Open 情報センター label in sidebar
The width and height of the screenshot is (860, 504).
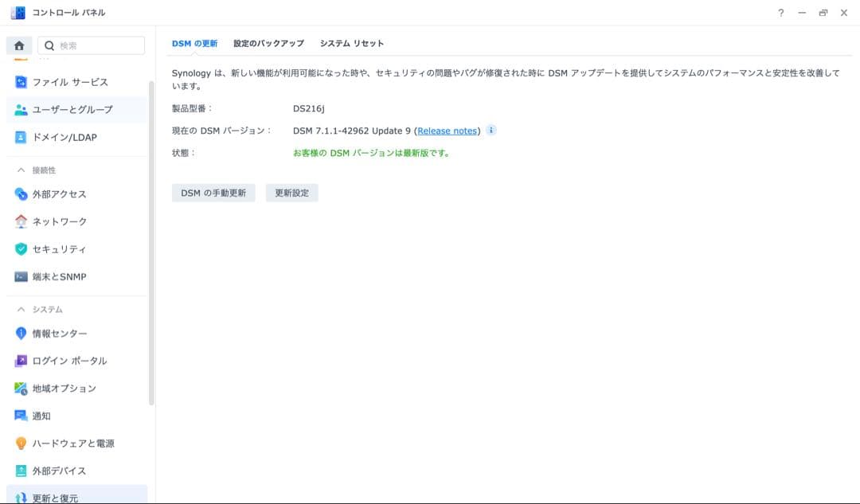point(60,334)
